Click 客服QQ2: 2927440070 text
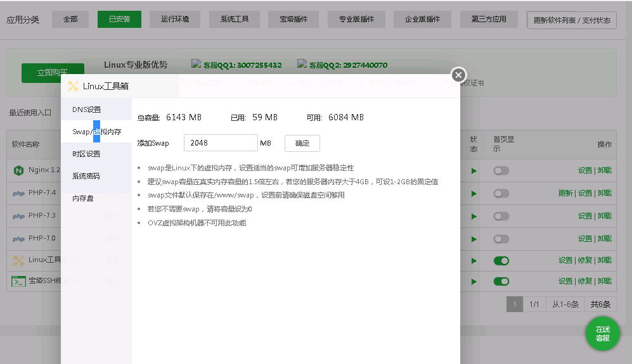Viewport: 632px width, 364px height. coord(348,65)
